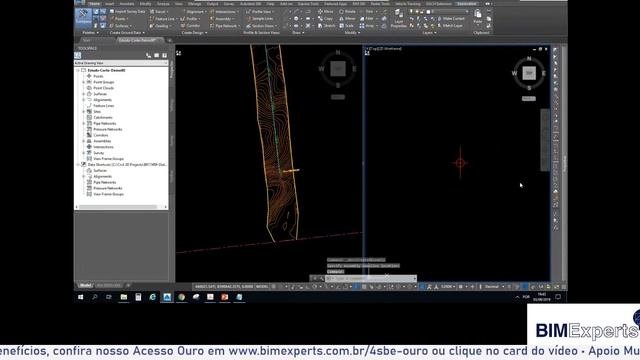This screenshot has width=640, height=360.
Task: Click the Grading tool in ribbon
Action: coord(160,26)
